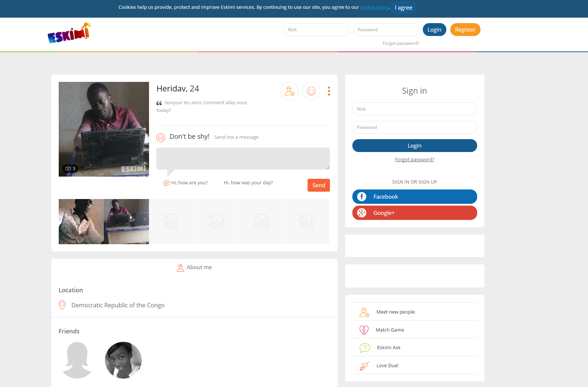Click the Match Game heart icon
588x387 pixels.
(364, 330)
